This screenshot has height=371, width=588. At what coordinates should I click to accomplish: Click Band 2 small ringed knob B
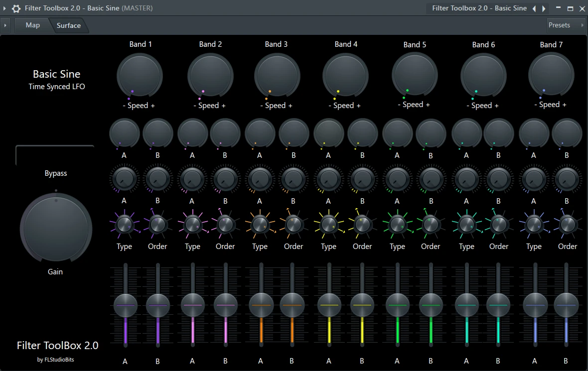click(226, 179)
